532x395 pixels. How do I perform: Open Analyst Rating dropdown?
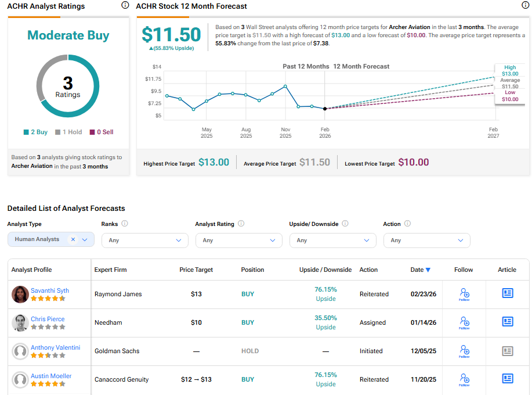238,240
